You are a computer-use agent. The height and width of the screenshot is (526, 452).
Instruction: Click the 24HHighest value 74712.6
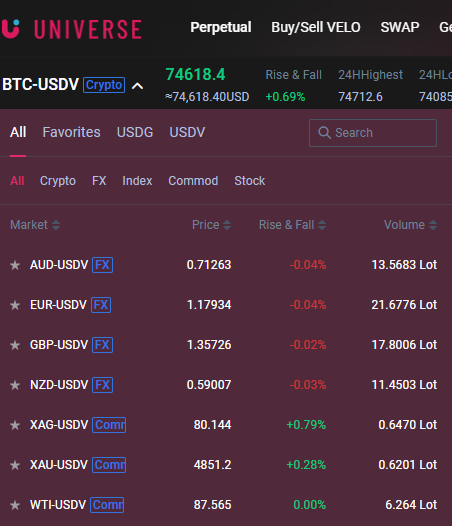pyautogui.click(x=360, y=97)
